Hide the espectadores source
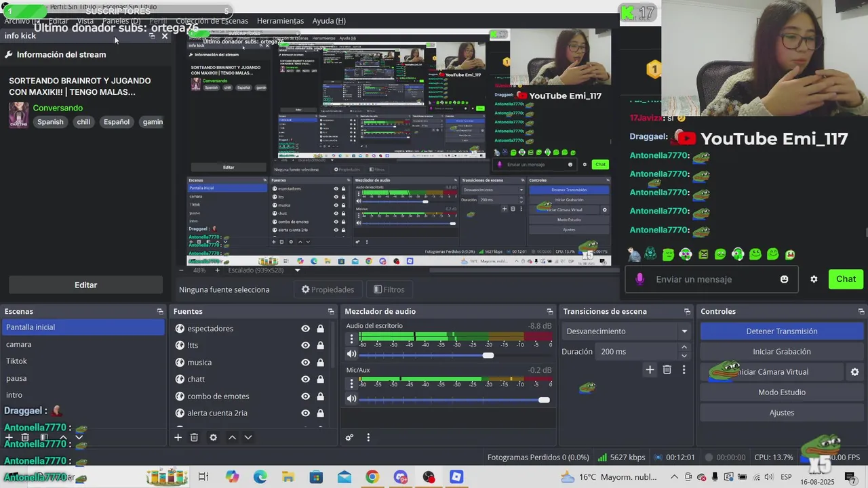 305,329
